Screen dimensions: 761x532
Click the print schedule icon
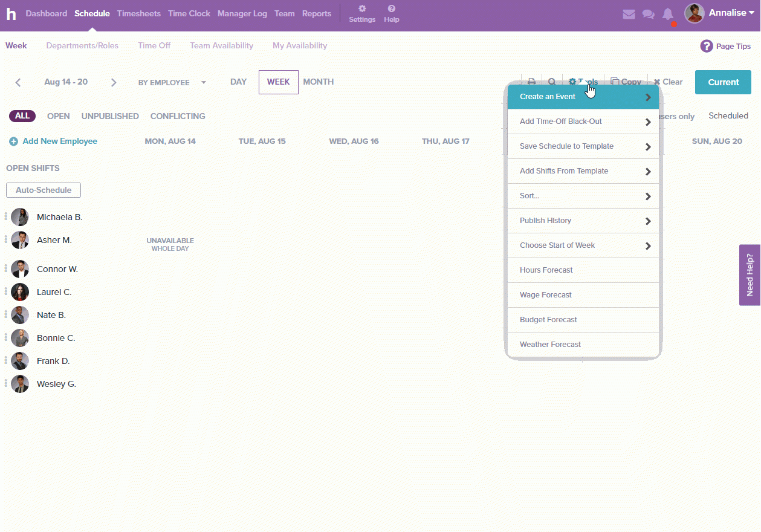[531, 82]
